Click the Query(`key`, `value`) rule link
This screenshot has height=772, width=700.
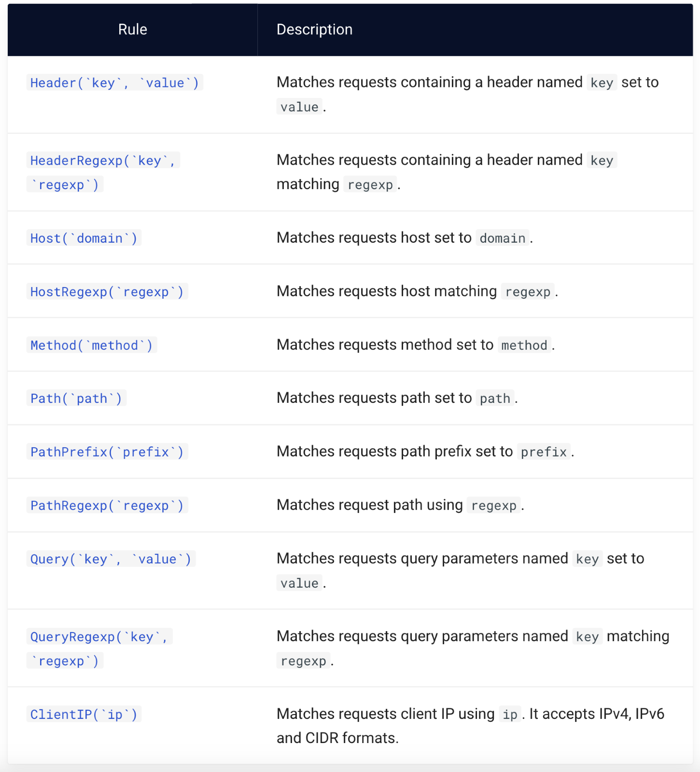click(x=111, y=559)
